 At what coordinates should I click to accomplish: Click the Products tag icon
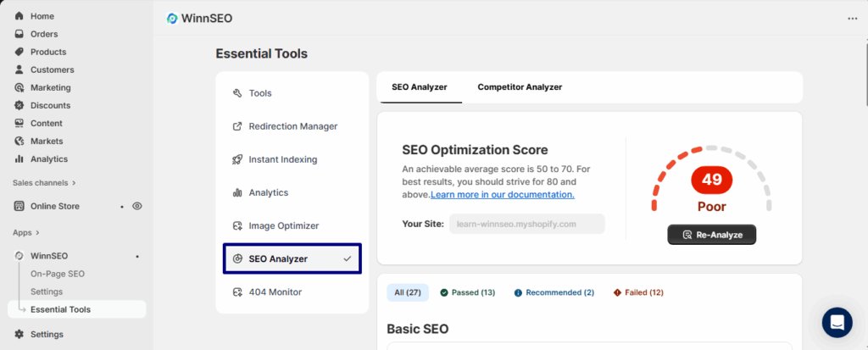point(19,52)
